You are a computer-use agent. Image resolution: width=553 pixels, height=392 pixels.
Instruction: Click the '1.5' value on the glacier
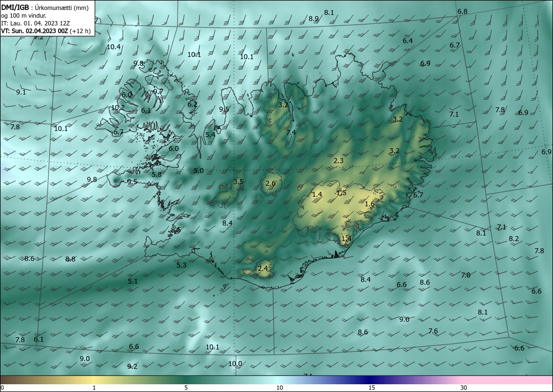(341, 193)
